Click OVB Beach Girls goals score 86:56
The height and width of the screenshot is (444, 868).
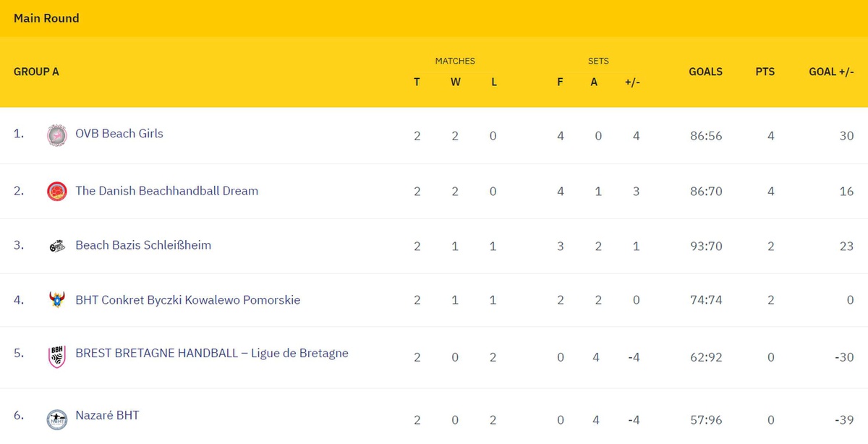pyautogui.click(x=705, y=136)
